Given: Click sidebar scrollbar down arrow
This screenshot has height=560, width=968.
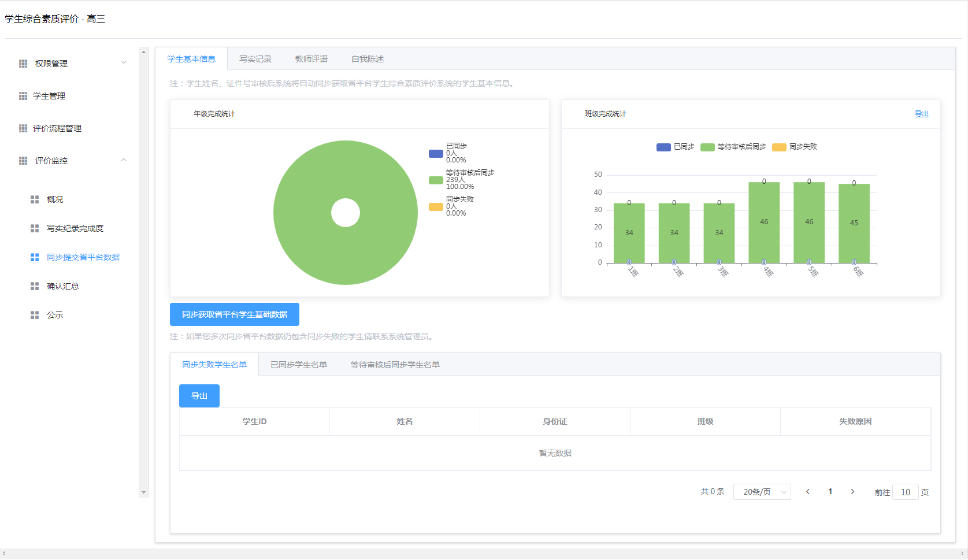Looking at the screenshot, I should coord(144,493).
